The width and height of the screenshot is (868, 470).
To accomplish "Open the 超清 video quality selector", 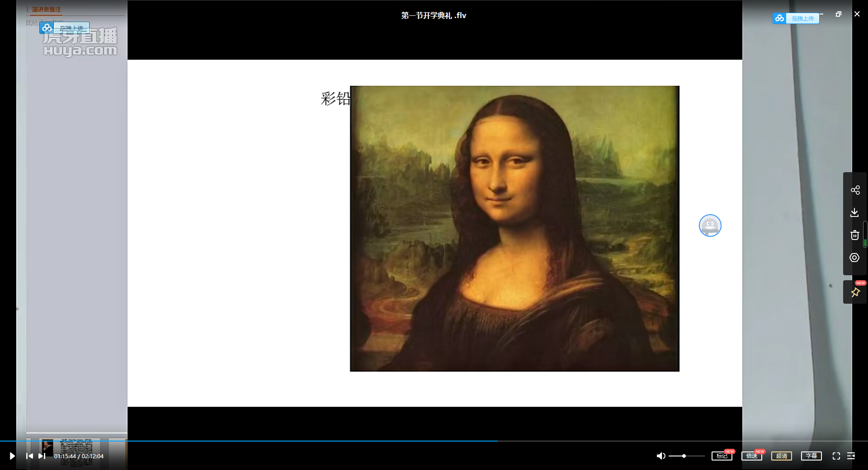I will (782, 456).
